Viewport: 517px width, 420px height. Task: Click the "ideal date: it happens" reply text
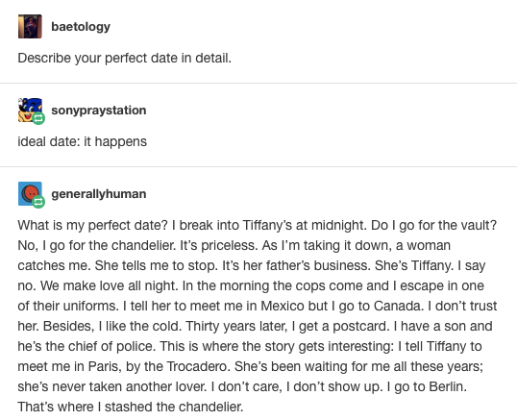pyautogui.click(x=83, y=141)
